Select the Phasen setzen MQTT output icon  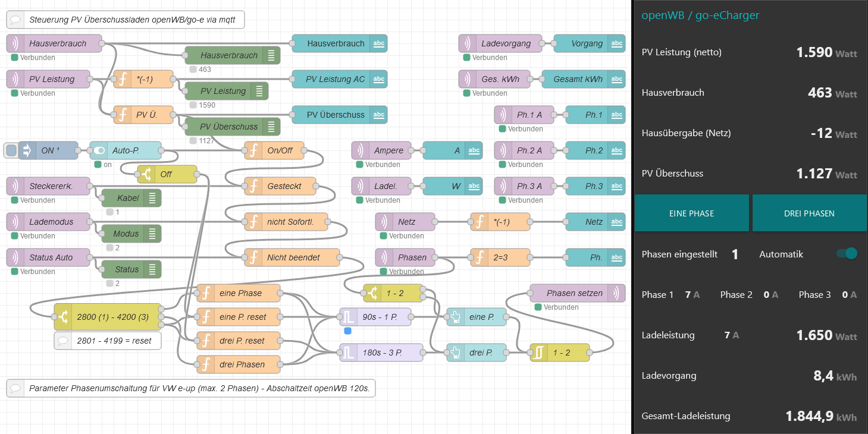pyautogui.click(x=616, y=293)
